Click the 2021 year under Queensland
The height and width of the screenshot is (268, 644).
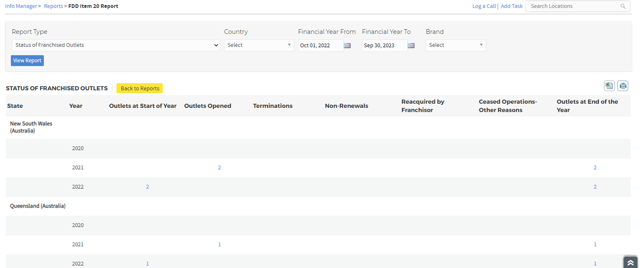(x=78, y=245)
